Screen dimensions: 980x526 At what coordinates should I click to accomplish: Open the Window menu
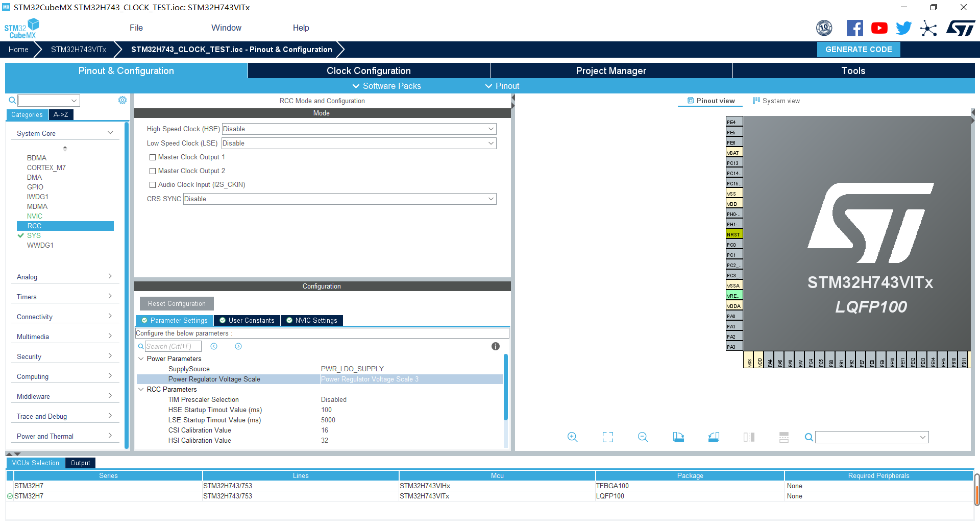(226, 28)
